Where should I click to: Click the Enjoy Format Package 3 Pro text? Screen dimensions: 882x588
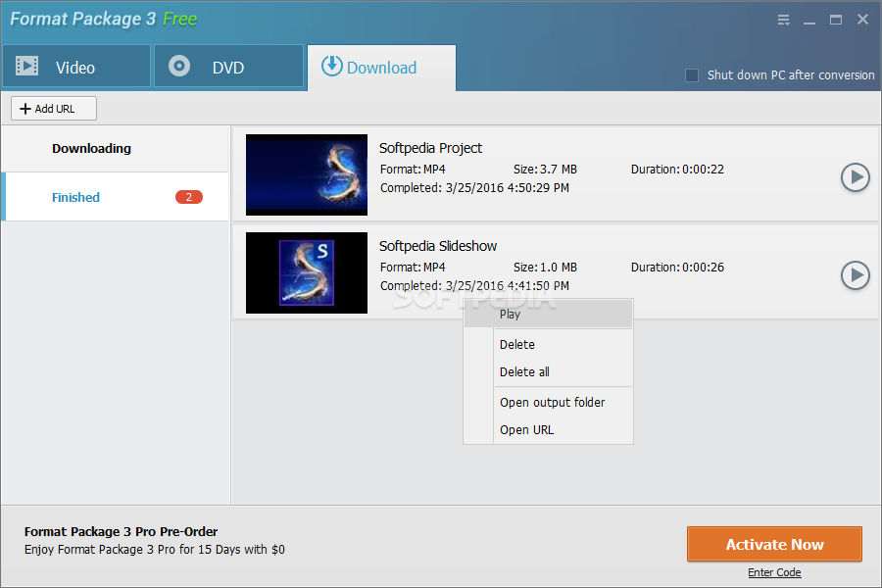pos(154,550)
